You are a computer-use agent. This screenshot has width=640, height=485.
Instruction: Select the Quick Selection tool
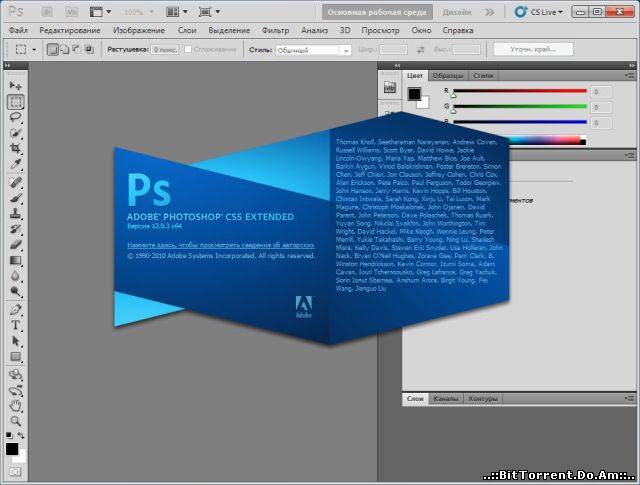(x=16, y=133)
